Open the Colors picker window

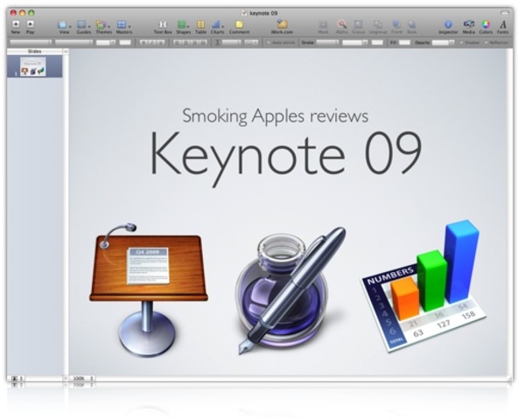(x=486, y=26)
